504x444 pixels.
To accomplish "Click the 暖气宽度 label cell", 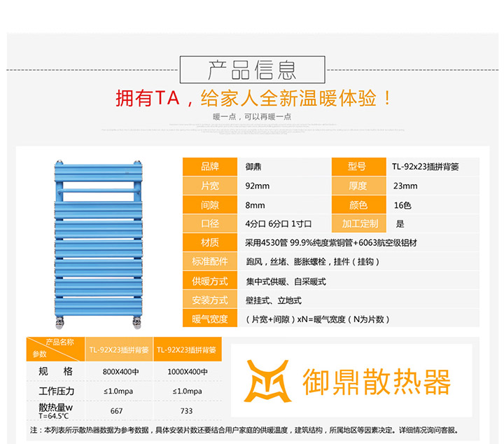I will [210, 319].
